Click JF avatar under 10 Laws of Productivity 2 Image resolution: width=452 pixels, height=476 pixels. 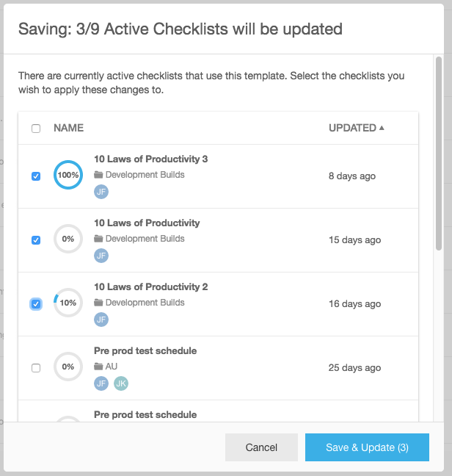tap(101, 320)
